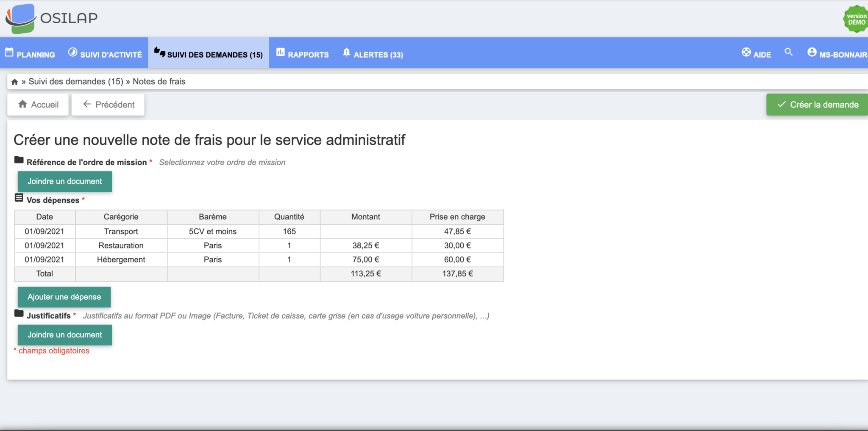Click the home icon in the breadcrumb
Screen dimensions: 868x431
tap(15, 82)
